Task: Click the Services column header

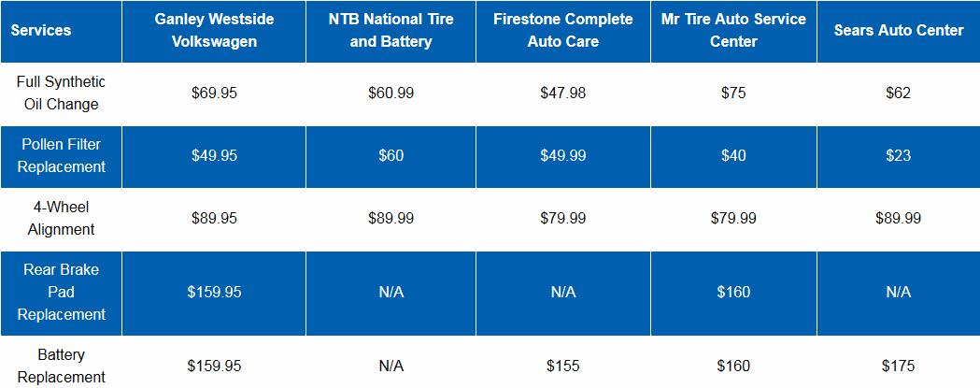Action: point(41,31)
